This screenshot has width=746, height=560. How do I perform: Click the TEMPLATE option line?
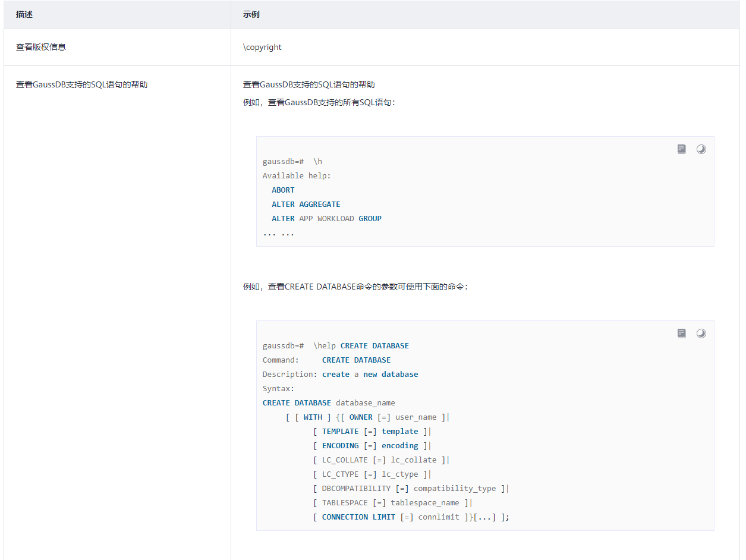[x=372, y=432]
